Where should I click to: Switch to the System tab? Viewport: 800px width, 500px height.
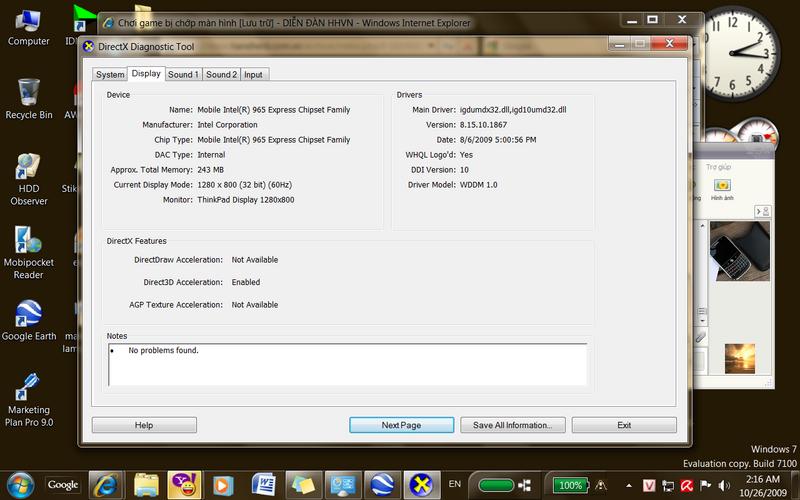110,74
